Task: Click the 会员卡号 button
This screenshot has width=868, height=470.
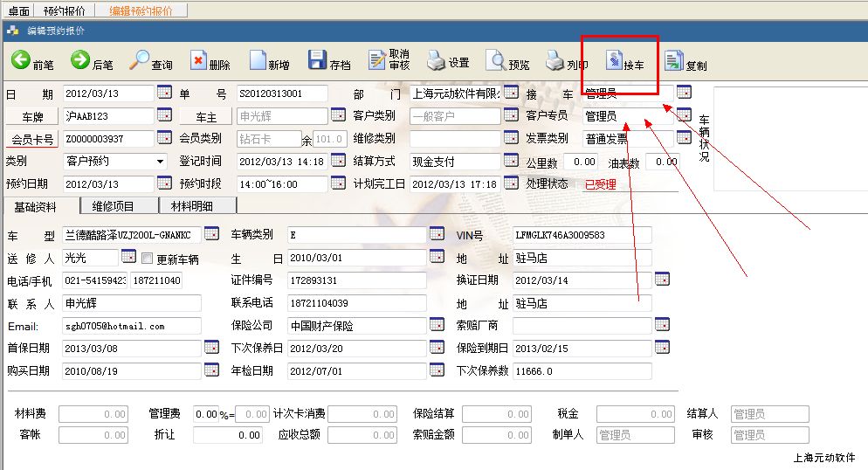Action: [31, 139]
